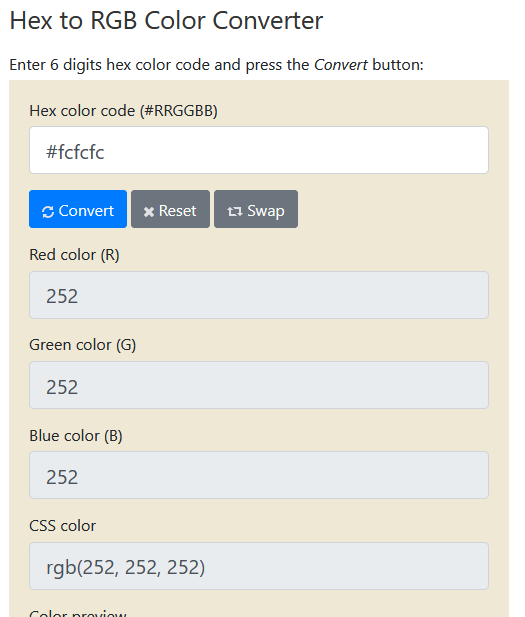Viewport: 525px width, 617px height.
Task: Click the refresh icon on Convert button
Action: pyautogui.click(x=48, y=212)
